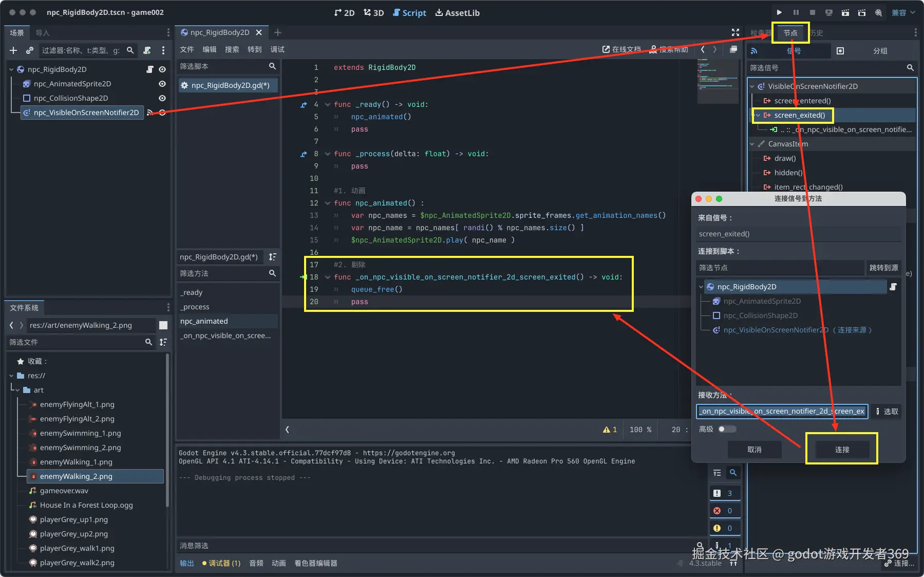The width and height of the screenshot is (924, 577).
Task: Open the 文件 menu in script editor
Action: 187,49
